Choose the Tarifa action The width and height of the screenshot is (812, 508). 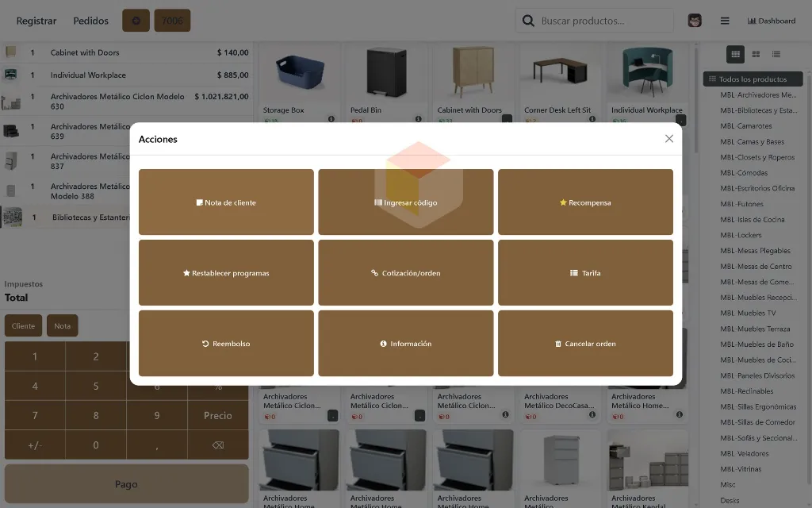(585, 273)
